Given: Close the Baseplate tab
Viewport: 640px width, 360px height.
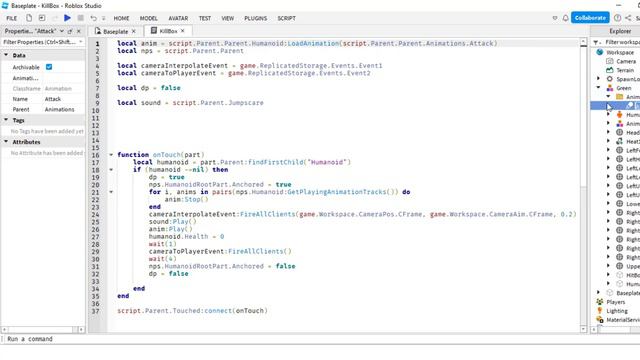Looking at the screenshot, I should point(133,31).
